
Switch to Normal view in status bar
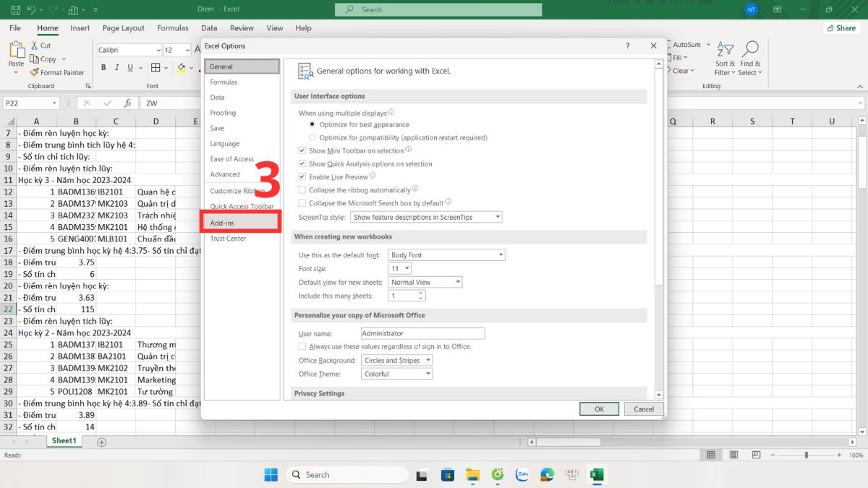coord(711,455)
